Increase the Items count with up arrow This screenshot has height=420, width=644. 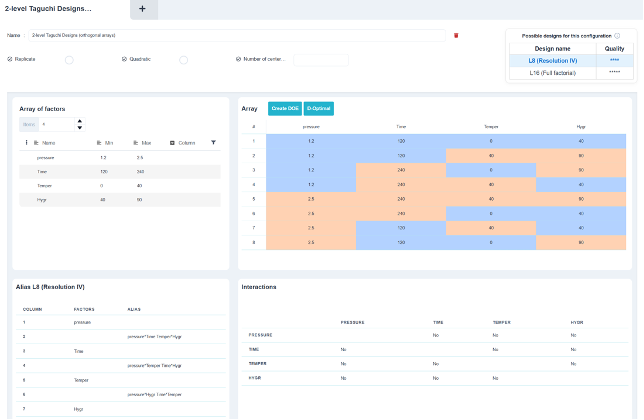click(x=80, y=121)
